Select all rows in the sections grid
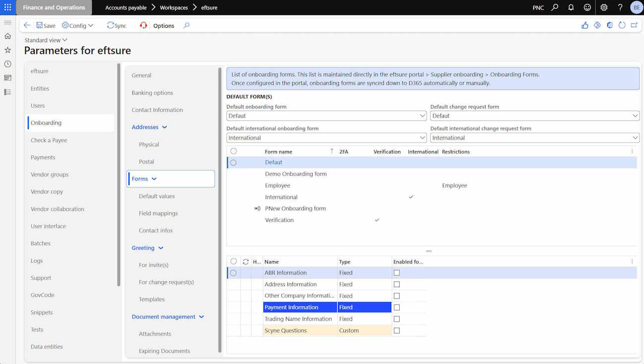This screenshot has width=644, height=364. tap(233, 261)
